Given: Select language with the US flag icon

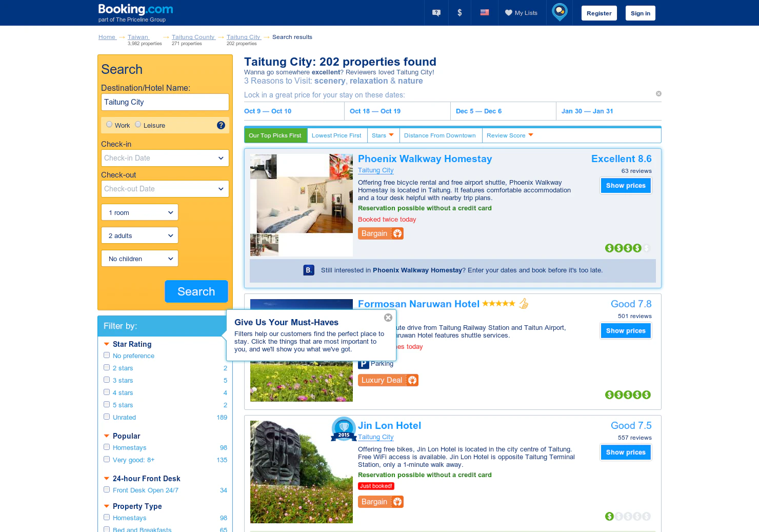Looking at the screenshot, I should [485, 12].
